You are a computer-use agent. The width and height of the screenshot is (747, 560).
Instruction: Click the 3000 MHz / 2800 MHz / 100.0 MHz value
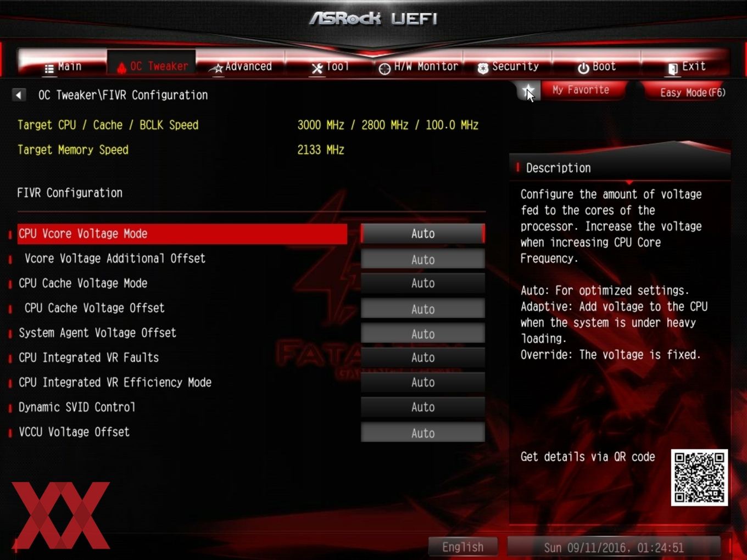point(388,125)
